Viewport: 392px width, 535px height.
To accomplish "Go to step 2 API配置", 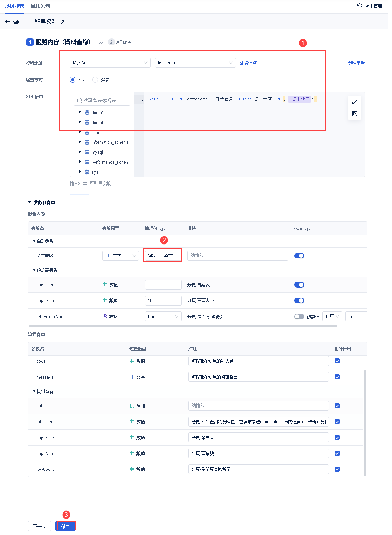I will [120, 42].
